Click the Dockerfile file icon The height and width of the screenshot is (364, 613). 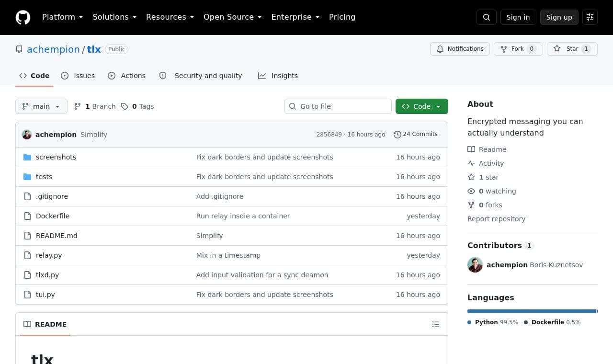point(27,216)
